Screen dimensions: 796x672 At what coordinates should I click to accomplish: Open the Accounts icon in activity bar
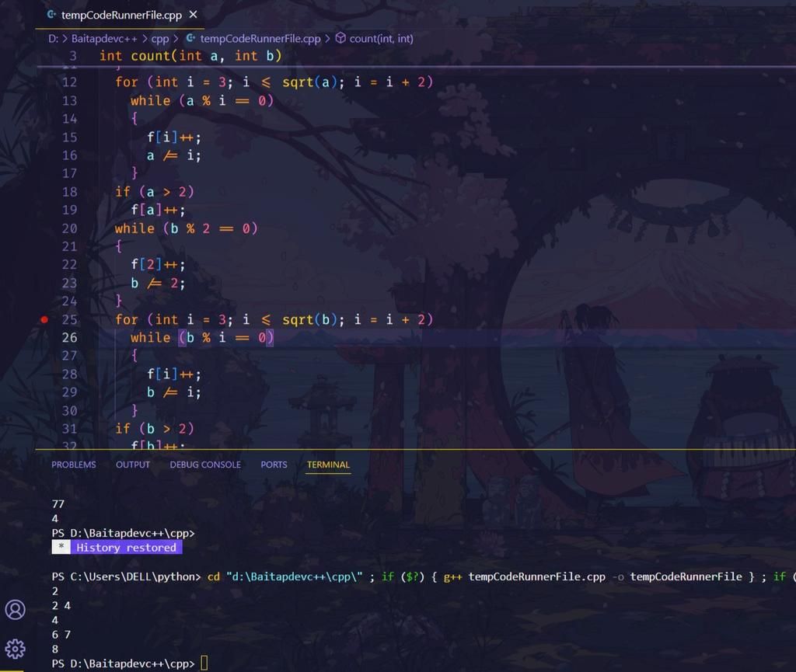[x=16, y=609]
